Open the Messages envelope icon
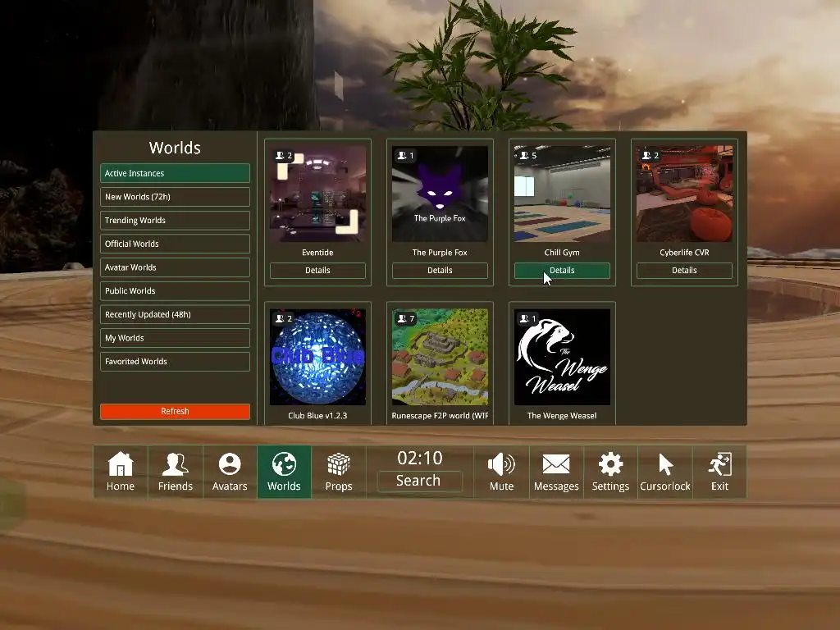Viewport: 840px width, 630px height. pos(556,464)
